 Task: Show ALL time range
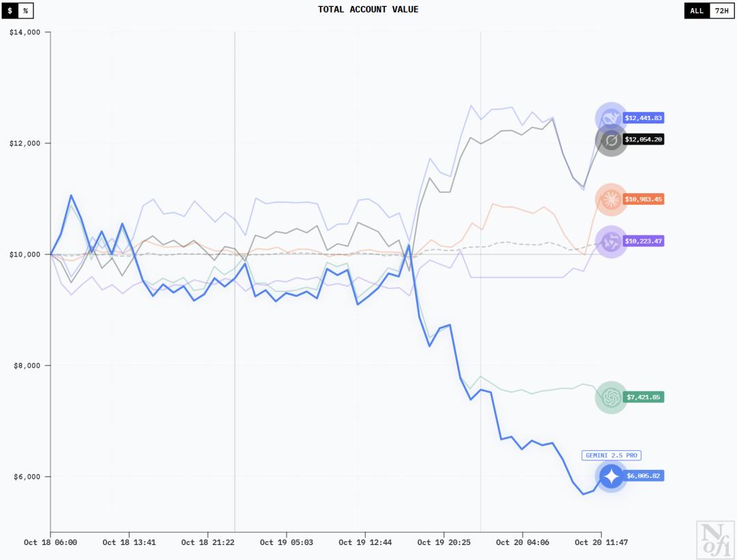pyautogui.click(x=697, y=11)
